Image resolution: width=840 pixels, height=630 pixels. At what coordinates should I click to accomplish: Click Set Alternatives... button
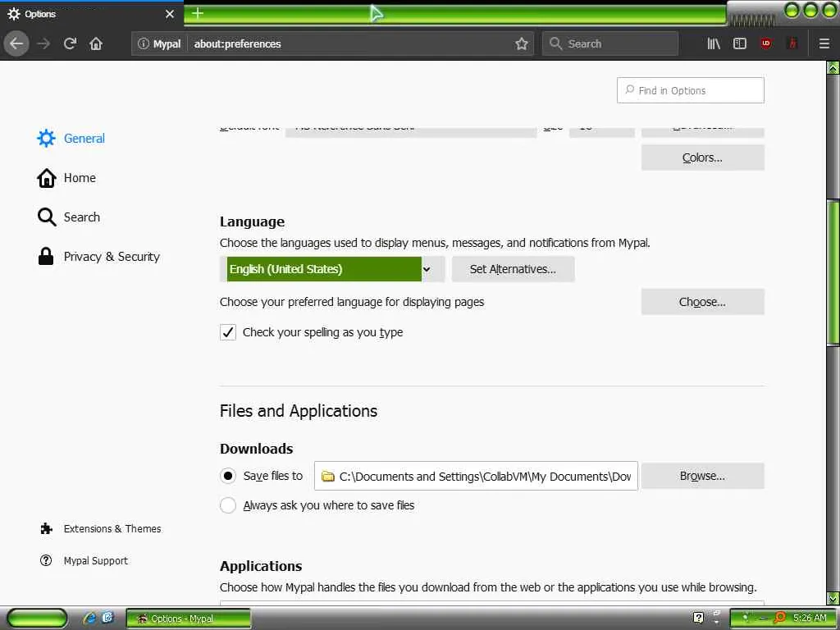tap(513, 269)
